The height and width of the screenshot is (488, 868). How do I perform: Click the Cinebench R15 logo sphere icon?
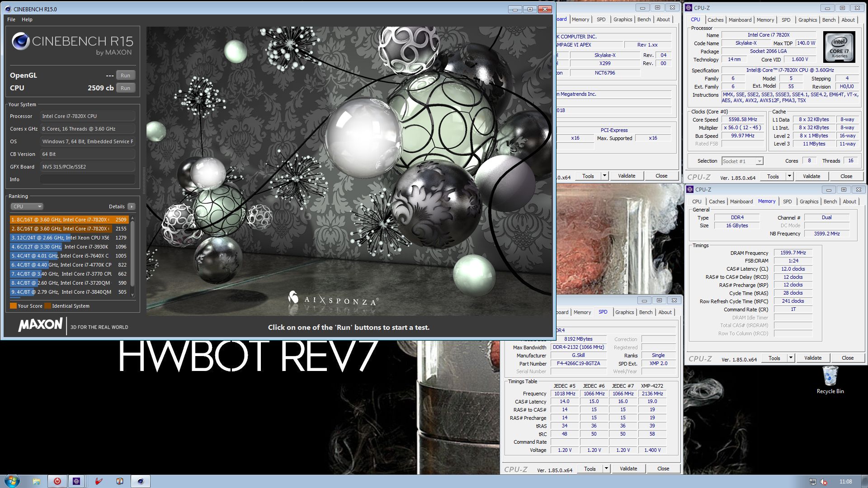21,42
